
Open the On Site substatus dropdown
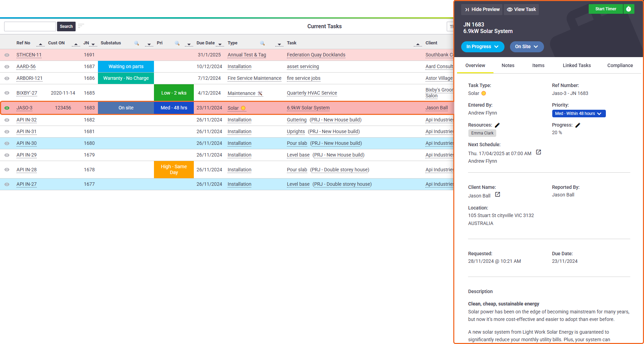526,47
